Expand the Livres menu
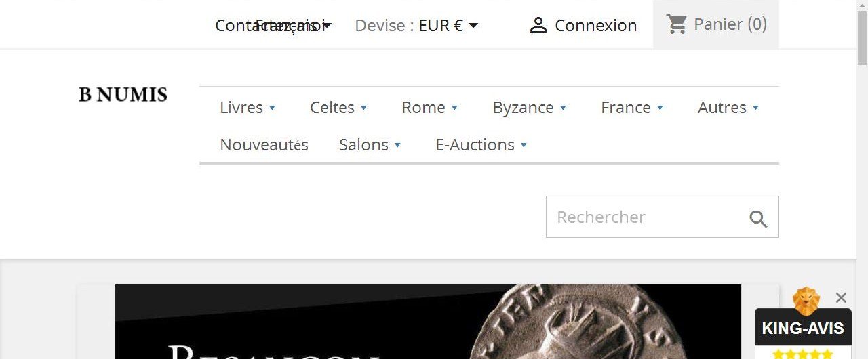868x359 pixels. (248, 108)
